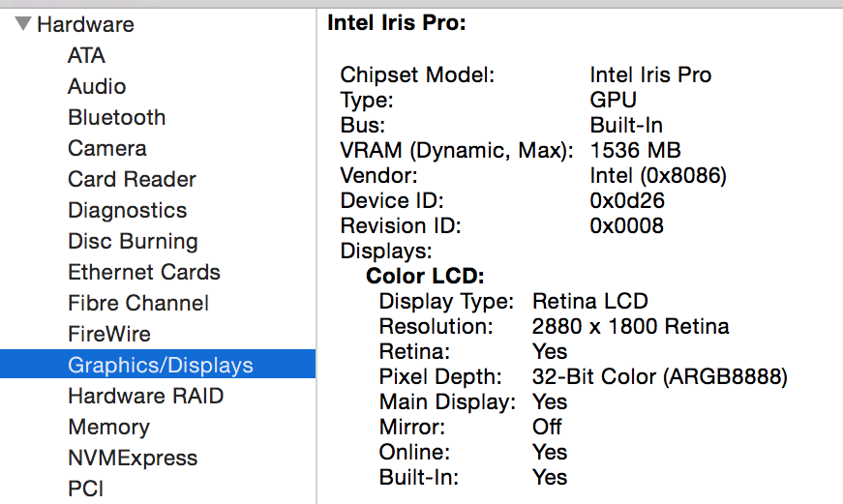The image size is (843, 504).
Task: Open the PCI hardware item
Action: (x=85, y=489)
